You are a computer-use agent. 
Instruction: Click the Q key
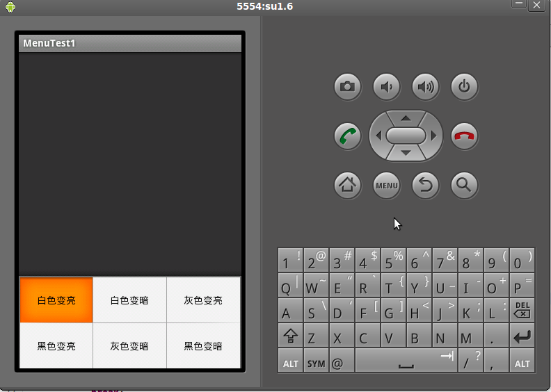coord(290,286)
